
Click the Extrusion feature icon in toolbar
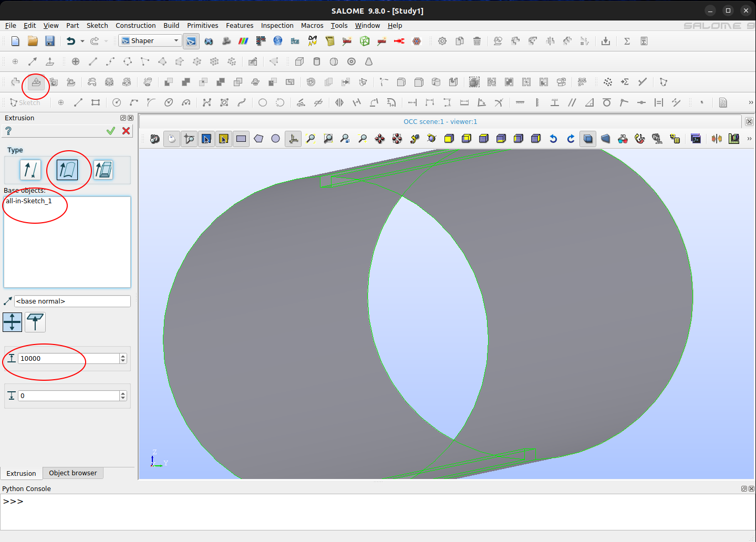point(36,82)
